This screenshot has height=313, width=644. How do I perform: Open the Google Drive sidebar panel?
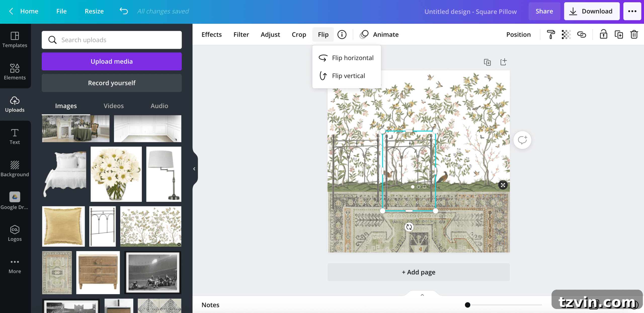click(x=15, y=201)
